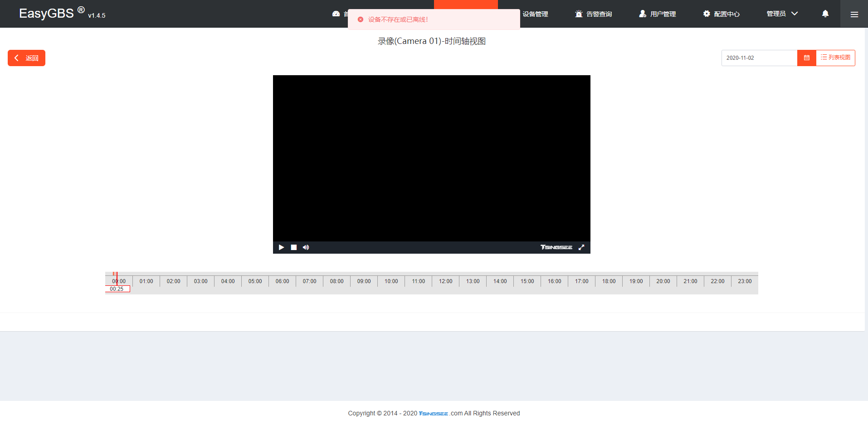The width and height of the screenshot is (868, 424).
Task: Jump to 02:00 on the timeline
Action: pos(173,281)
